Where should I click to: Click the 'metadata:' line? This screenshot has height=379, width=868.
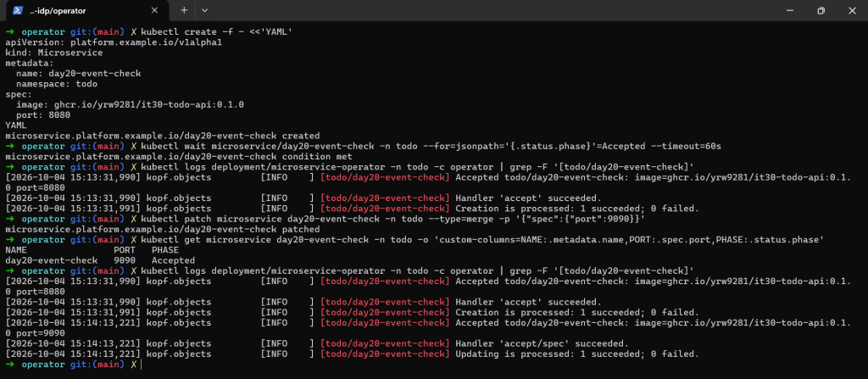30,63
